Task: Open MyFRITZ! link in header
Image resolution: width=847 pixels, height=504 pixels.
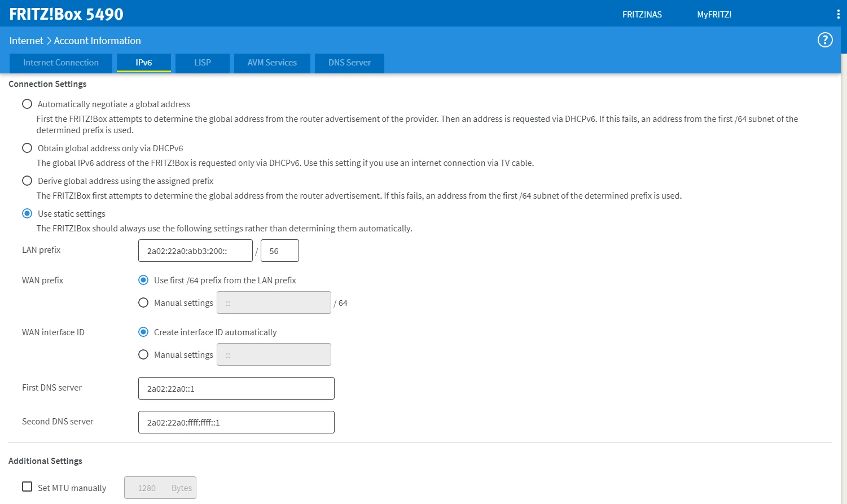Action: 714,15
